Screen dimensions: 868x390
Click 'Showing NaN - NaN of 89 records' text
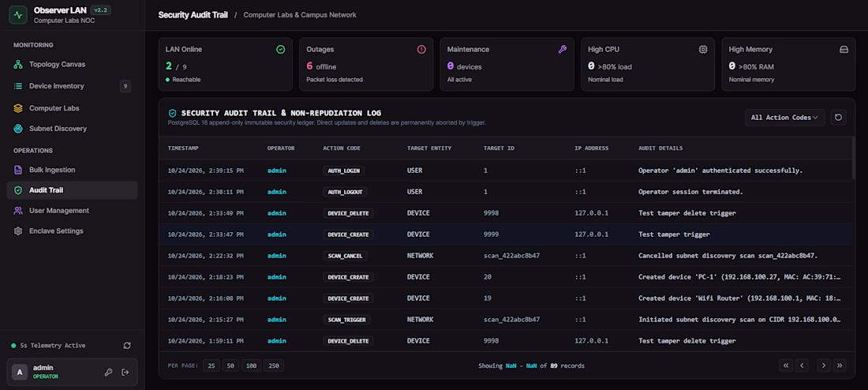tap(531, 366)
